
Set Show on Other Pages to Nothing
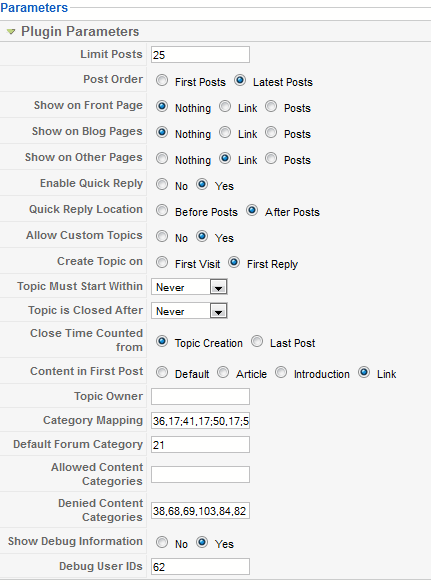coord(162,159)
